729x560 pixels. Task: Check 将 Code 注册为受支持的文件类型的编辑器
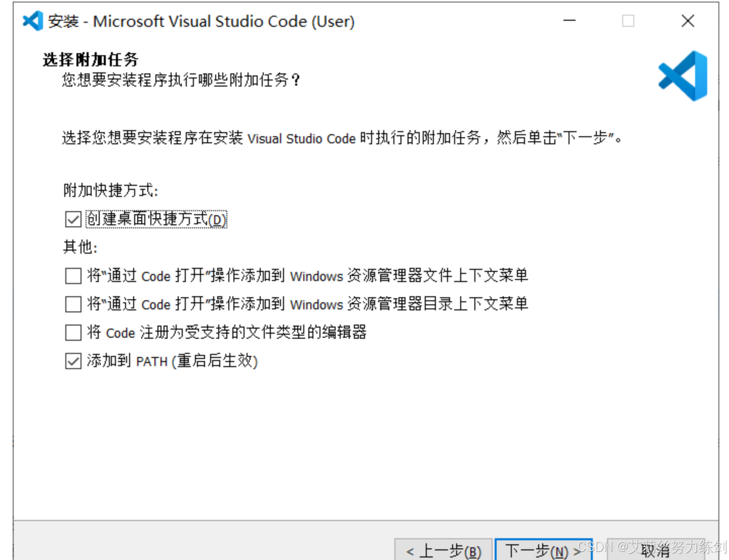(x=73, y=333)
